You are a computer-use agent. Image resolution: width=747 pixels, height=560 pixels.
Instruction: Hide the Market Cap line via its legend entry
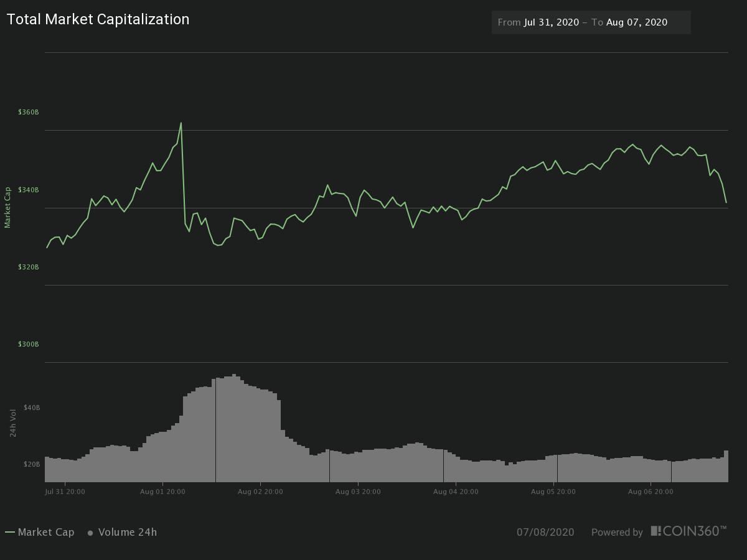47,533
